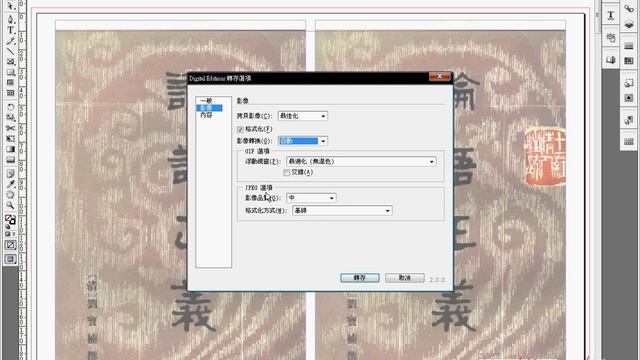Screen dimensions: 640x360
Task: Select the Scissors tool
Action: click(x=10, y=128)
